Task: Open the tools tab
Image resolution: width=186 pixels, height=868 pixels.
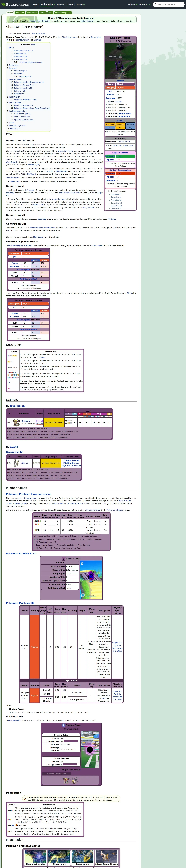Action: point(50,13)
